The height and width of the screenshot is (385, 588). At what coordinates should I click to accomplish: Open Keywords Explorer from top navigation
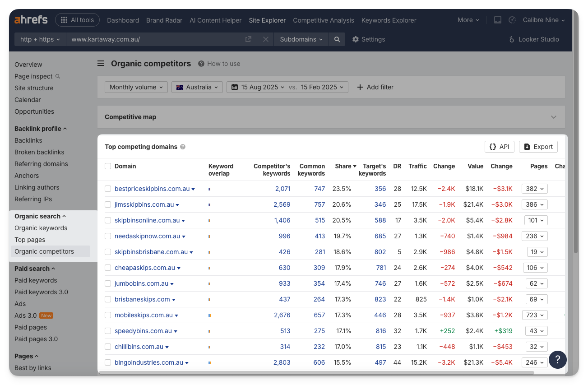point(389,20)
